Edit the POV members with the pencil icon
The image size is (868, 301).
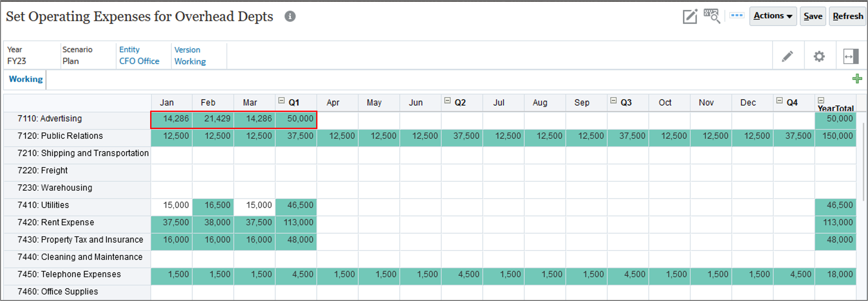[x=788, y=56]
